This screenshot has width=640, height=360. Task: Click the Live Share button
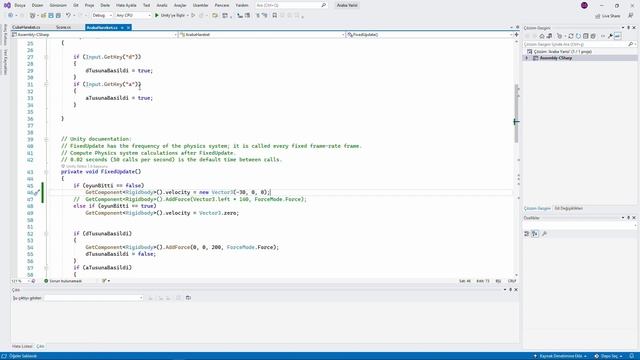point(608,16)
